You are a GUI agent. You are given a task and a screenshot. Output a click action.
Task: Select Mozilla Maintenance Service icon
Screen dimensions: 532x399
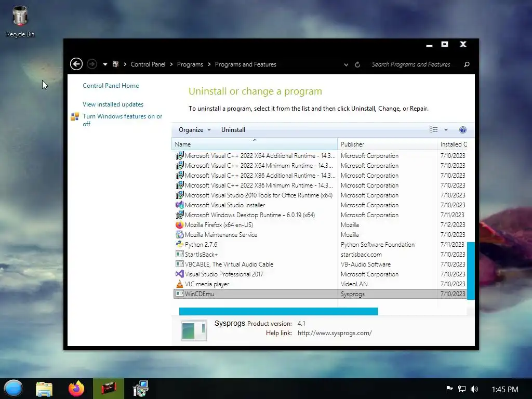pyautogui.click(x=179, y=234)
